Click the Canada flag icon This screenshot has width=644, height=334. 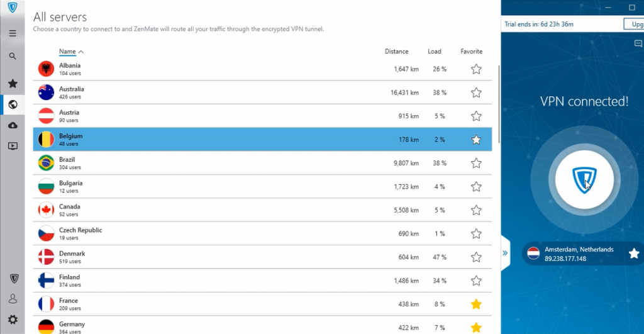coord(46,210)
